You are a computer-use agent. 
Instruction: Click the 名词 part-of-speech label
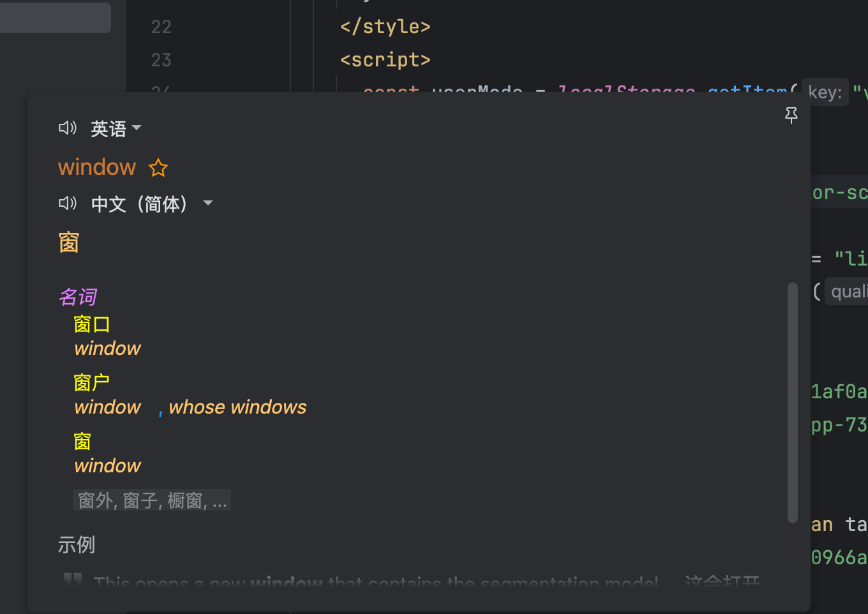point(77,296)
